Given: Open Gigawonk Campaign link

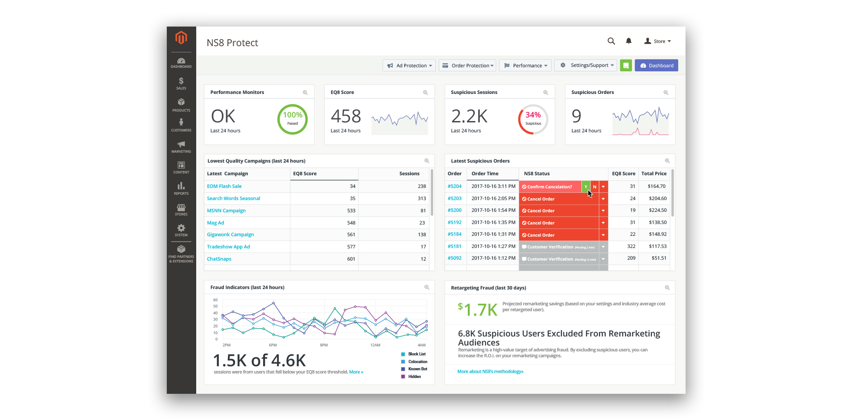Looking at the screenshot, I should tap(231, 234).
